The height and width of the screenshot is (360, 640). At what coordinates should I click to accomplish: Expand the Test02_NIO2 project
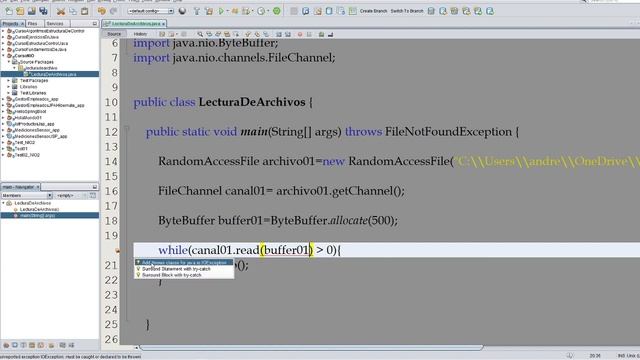pos(3,155)
